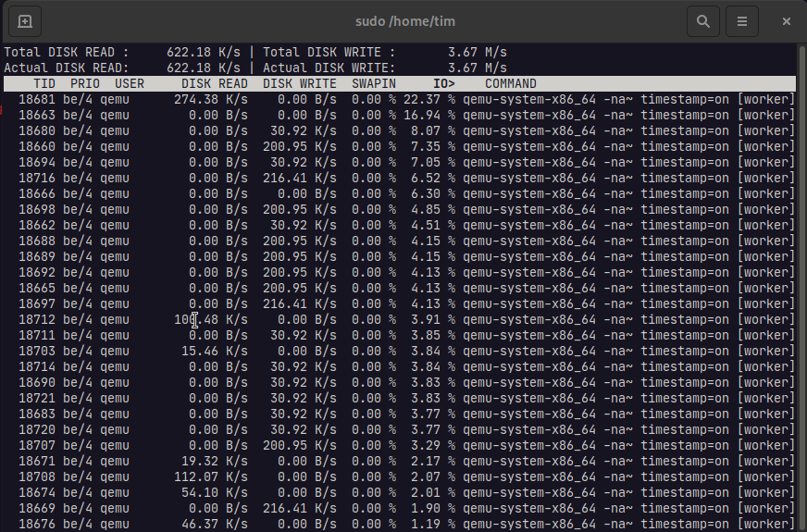
Task: Click thread ID 18660
Action: 37,146
